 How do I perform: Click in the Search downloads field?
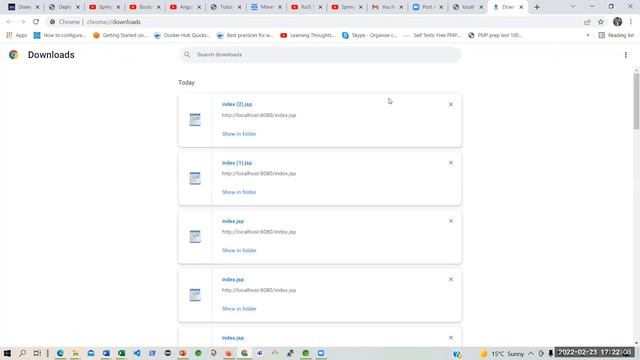click(320, 55)
